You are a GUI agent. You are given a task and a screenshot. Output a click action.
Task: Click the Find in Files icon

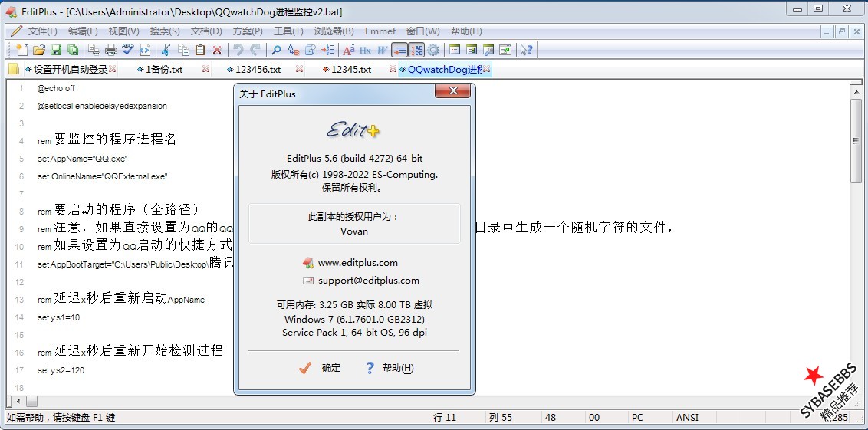click(311, 50)
